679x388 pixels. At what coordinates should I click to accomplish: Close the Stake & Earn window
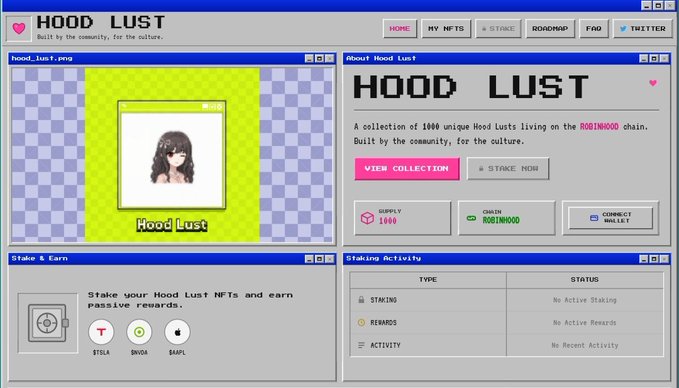(x=330, y=259)
